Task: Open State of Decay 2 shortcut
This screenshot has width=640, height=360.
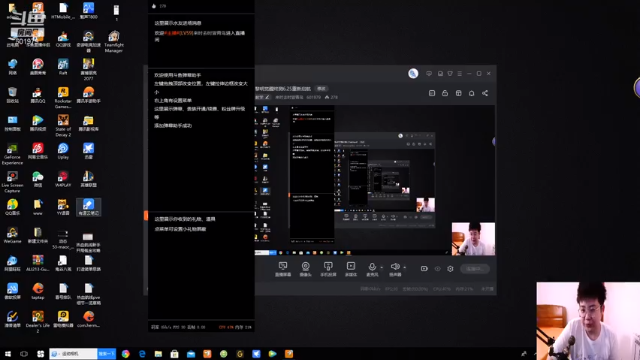Action: (x=63, y=125)
